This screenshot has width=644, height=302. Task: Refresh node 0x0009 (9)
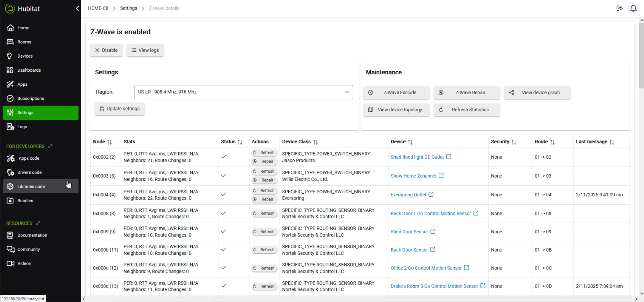pyautogui.click(x=264, y=232)
